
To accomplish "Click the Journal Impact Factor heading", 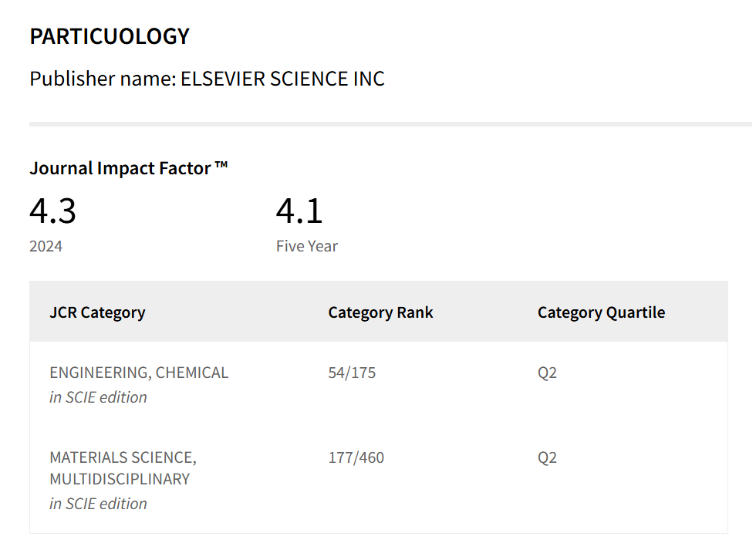I will (x=120, y=168).
